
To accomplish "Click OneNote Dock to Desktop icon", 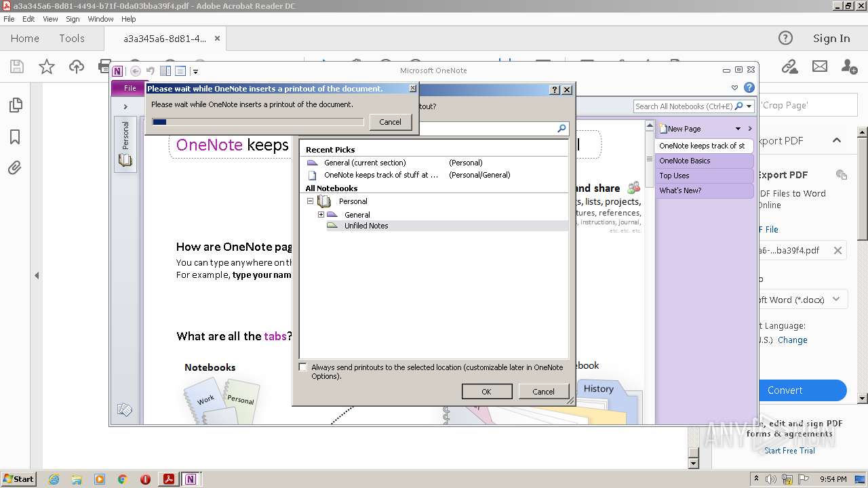I will (165, 71).
